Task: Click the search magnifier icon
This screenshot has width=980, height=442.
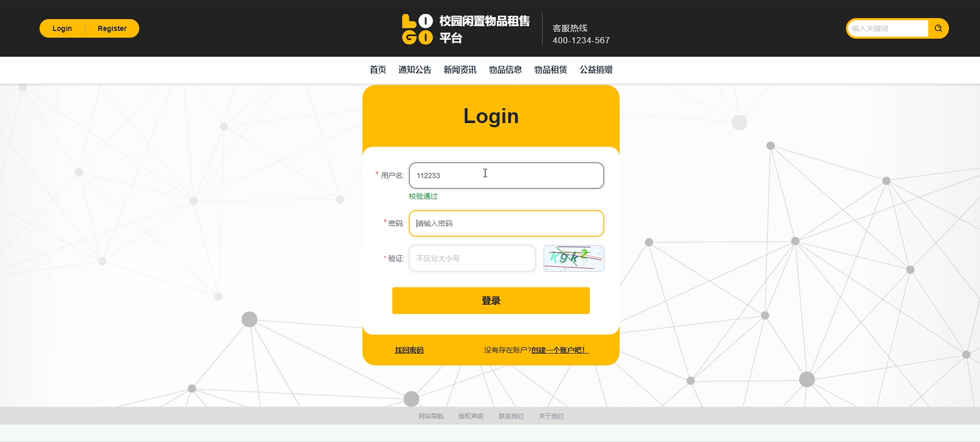Action: tap(938, 28)
